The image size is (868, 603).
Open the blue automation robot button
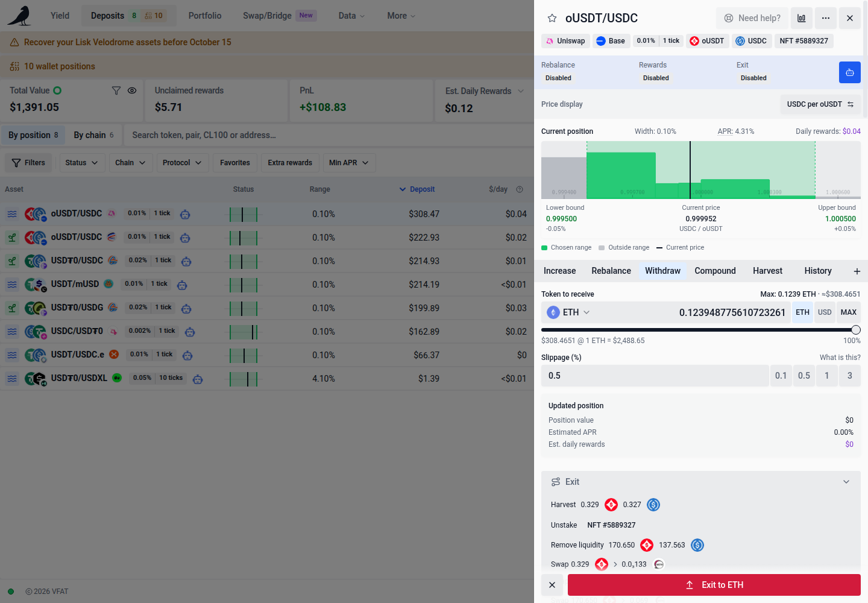(x=850, y=72)
